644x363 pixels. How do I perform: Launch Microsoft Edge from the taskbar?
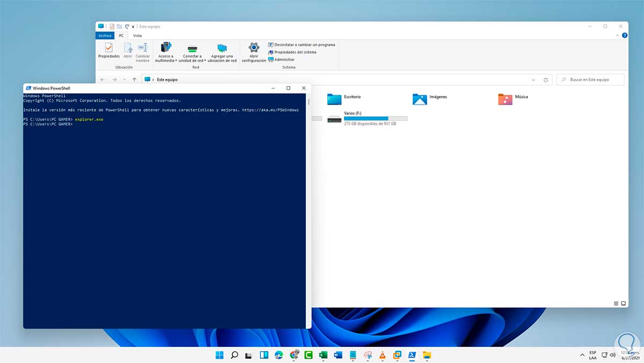[x=279, y=355]
